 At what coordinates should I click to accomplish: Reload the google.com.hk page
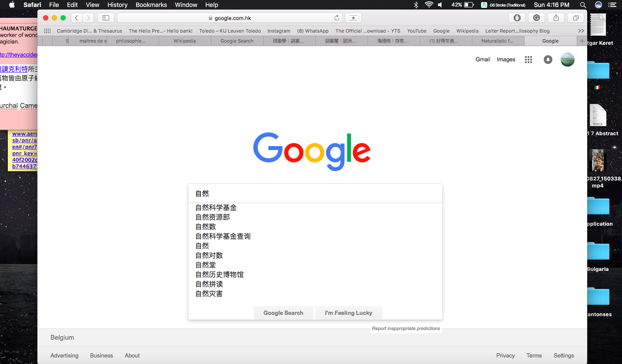337,18
